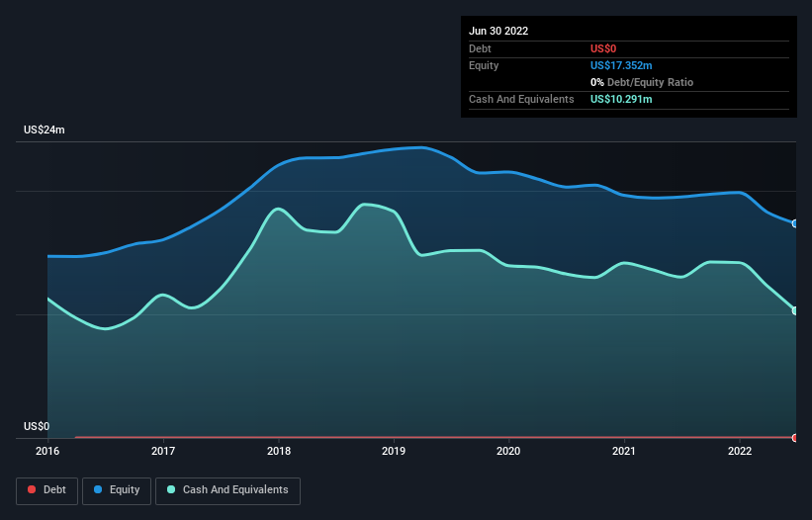The width and height of the screenshot is (812, 520).
Task: Click the US$24m y-axis label
Action: click(x=45, y=130)
